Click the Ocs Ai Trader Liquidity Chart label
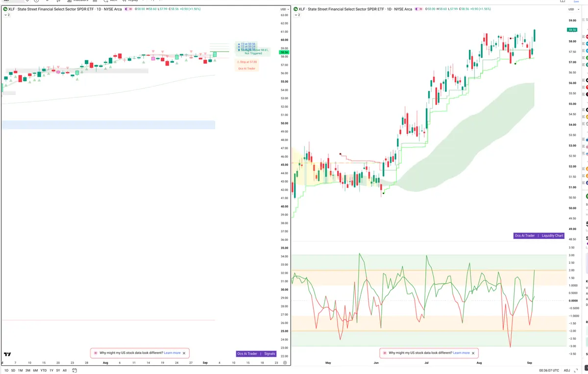This screenshot has width=588, height=374. (x=539, y=235)
